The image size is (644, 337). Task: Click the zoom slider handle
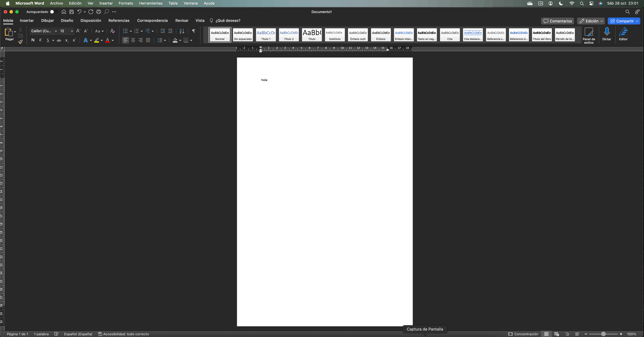[603, 334]
